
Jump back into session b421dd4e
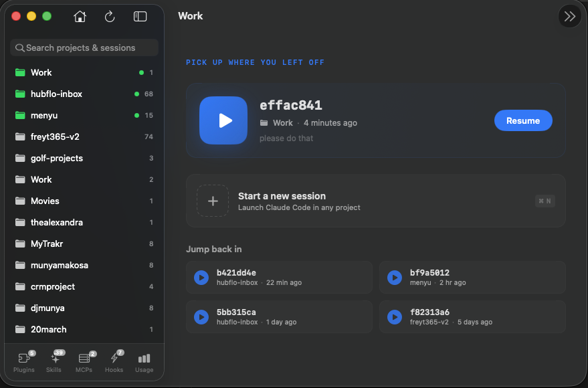click(x=279, y=277)
